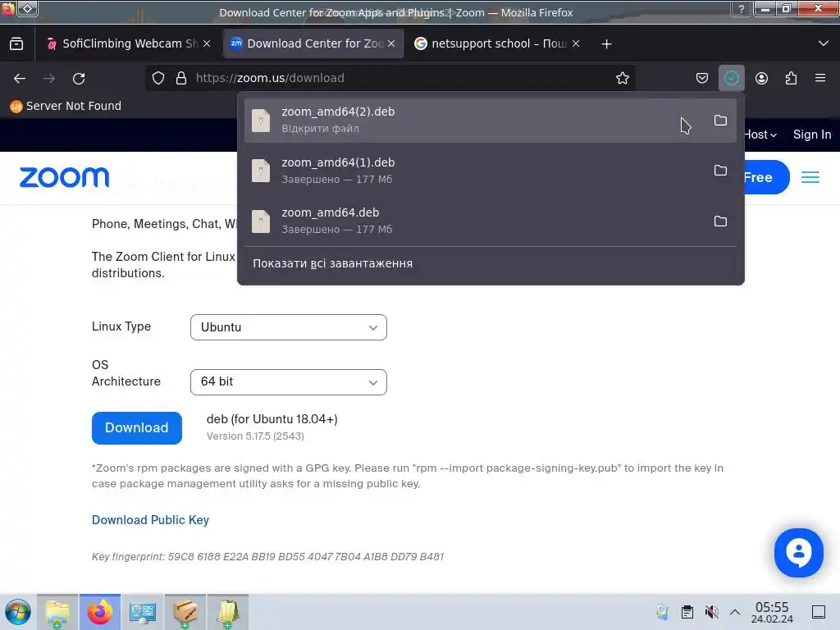Show zoom_amd64(1).deb in folder
Viewport: 840px width, 630px height.
[x=720, y=171]
